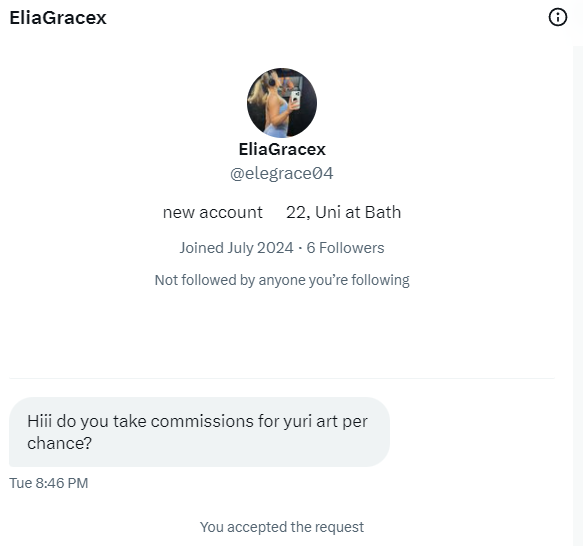Click the divider line below profile summary
This screenshot has width=583, height=546.
[282, 379]
